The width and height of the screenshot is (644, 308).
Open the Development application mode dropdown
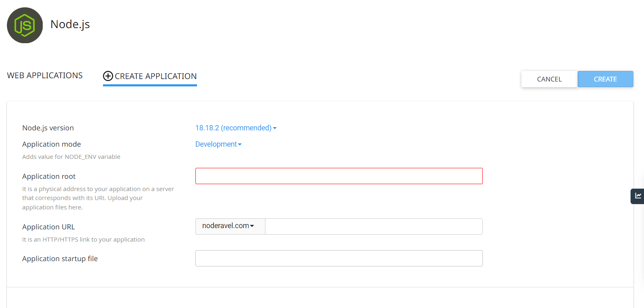pyautogui.click(x=218, y=144)
